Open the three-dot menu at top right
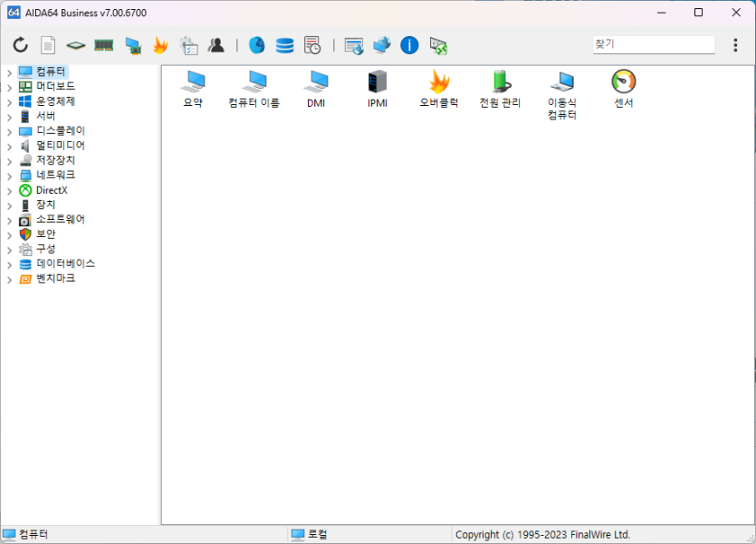 click(x=735, y=45)
